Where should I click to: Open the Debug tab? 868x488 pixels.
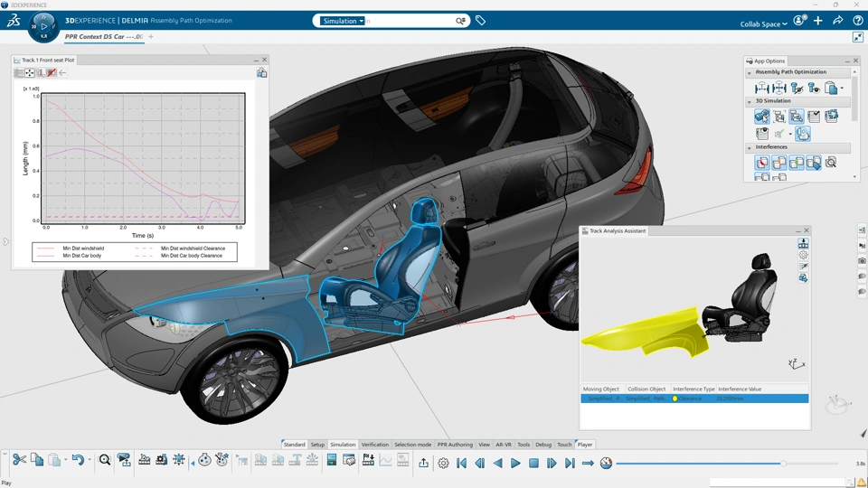point(543,445)
